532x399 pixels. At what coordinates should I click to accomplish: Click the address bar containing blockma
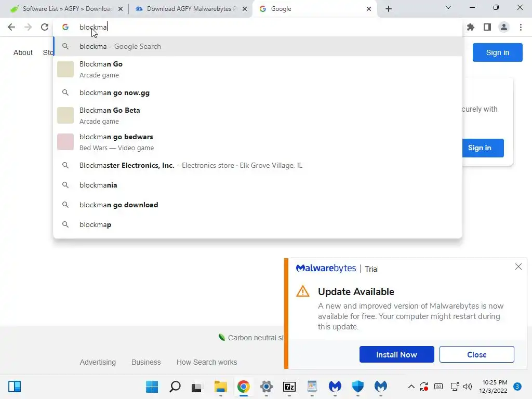pyautogui.click(x=258, y=27)
